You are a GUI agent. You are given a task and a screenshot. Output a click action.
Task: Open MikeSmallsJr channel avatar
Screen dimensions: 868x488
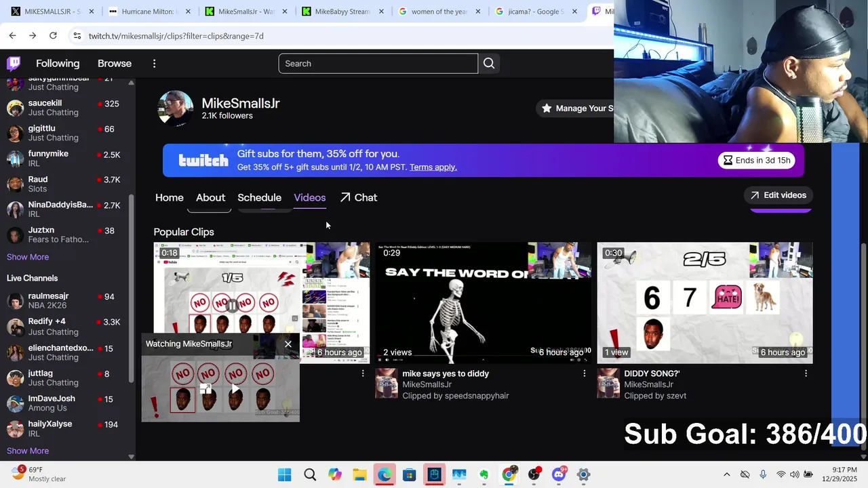[x=176, y=108]
